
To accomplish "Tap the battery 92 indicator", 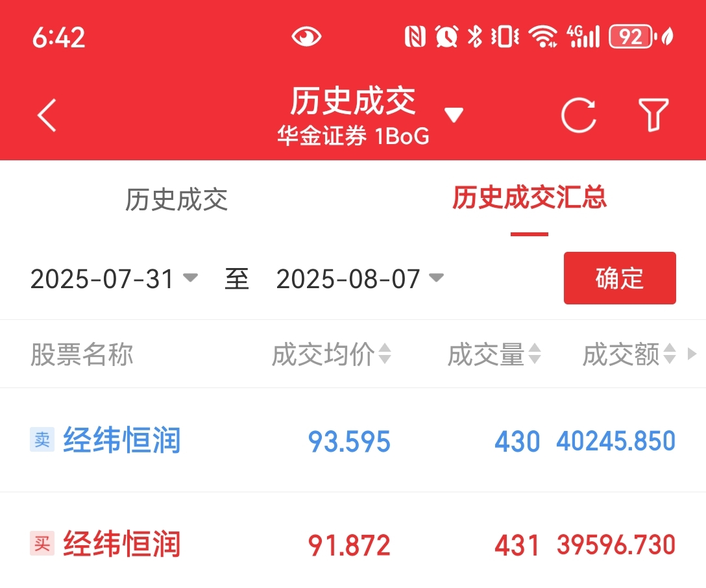I will (x=633, y=36).
